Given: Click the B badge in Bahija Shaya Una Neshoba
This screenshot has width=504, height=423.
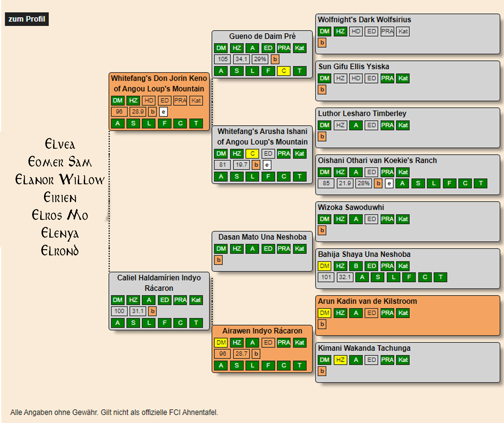Looking at the screenshot, I should 356,266.
